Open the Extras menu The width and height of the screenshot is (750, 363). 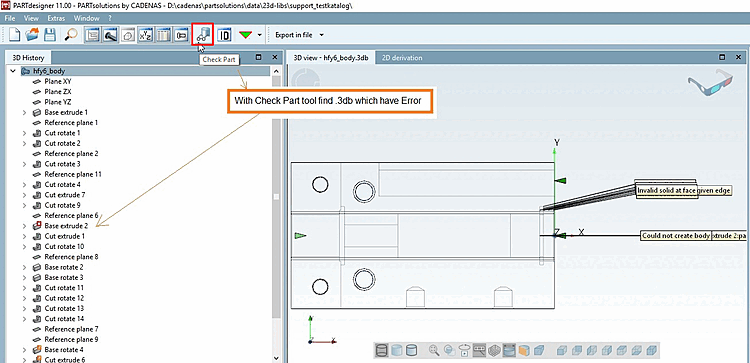pyautogui.click(x=56, y=18)
